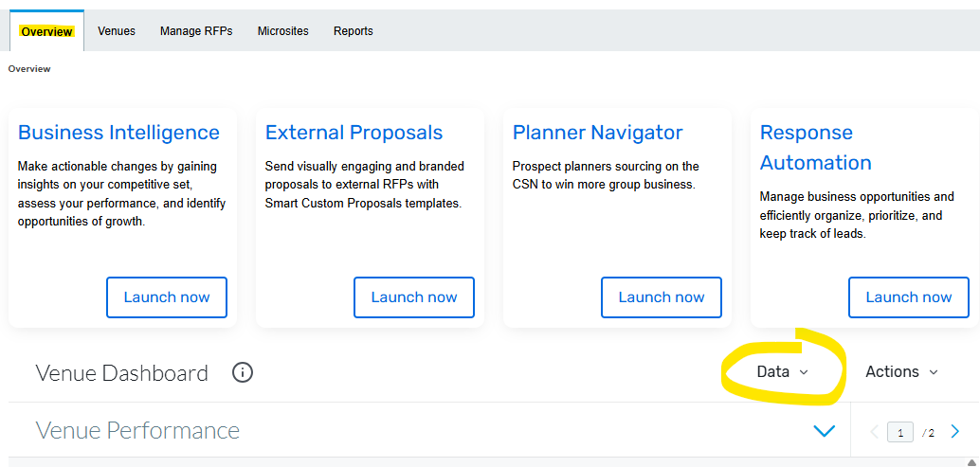Open the Manage RFPs tab
The width and height of the screenshot is (980, 467).
[x=196, y=31]
